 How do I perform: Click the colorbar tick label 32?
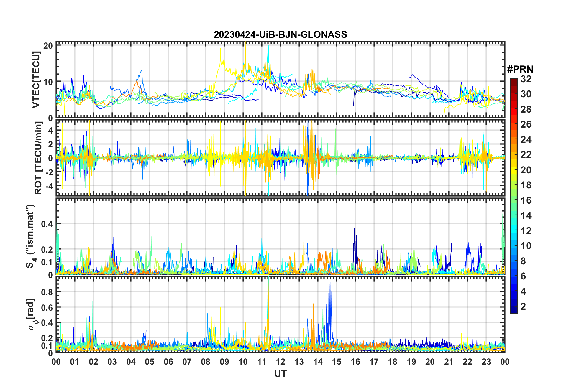coord(526,79)
